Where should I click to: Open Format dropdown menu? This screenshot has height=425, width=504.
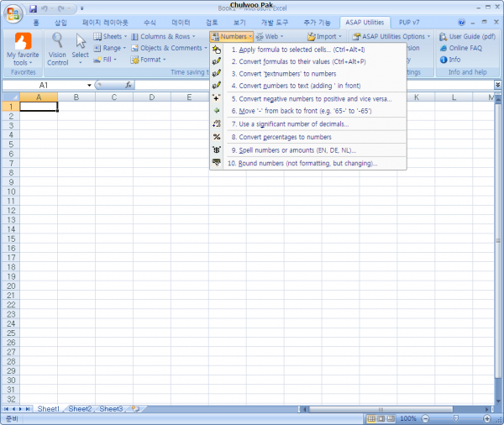point(148,60)
